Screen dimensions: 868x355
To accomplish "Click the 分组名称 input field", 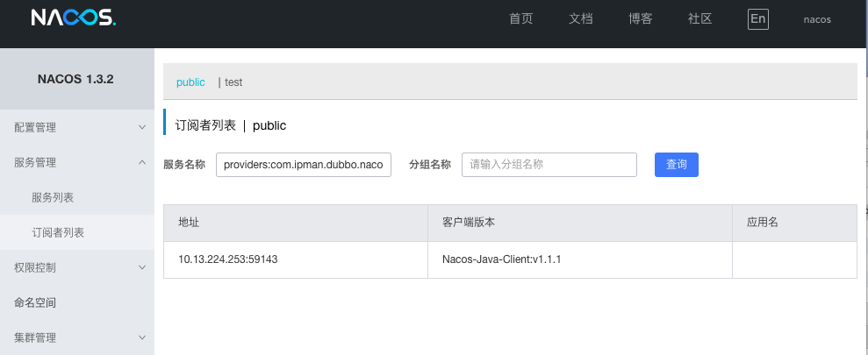I will point(549,165).
